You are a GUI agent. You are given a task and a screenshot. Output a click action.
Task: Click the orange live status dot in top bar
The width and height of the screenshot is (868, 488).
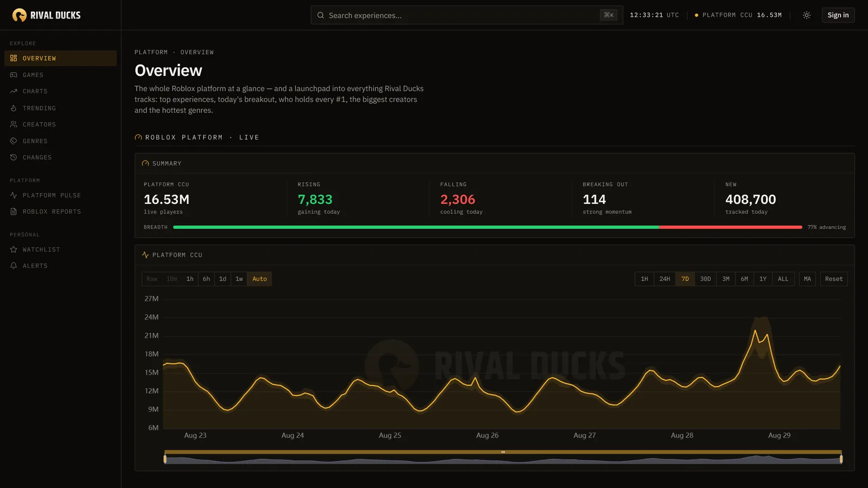pos(697,15)
